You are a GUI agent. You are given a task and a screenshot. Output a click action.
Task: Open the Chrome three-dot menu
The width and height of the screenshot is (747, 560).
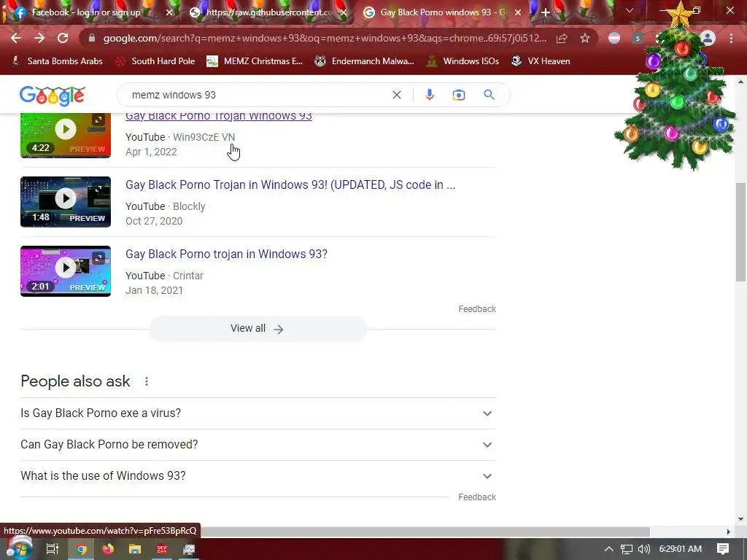point(731,38)
